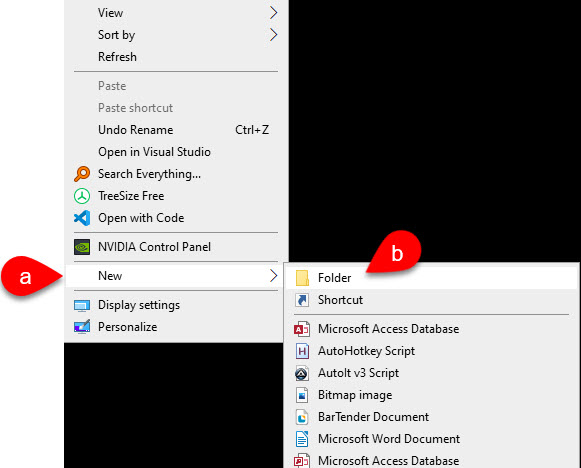The height and width of the screenshot is (468, 581).
Task: Click the Search Everything magnifier icon
Action: click(82, 174)
